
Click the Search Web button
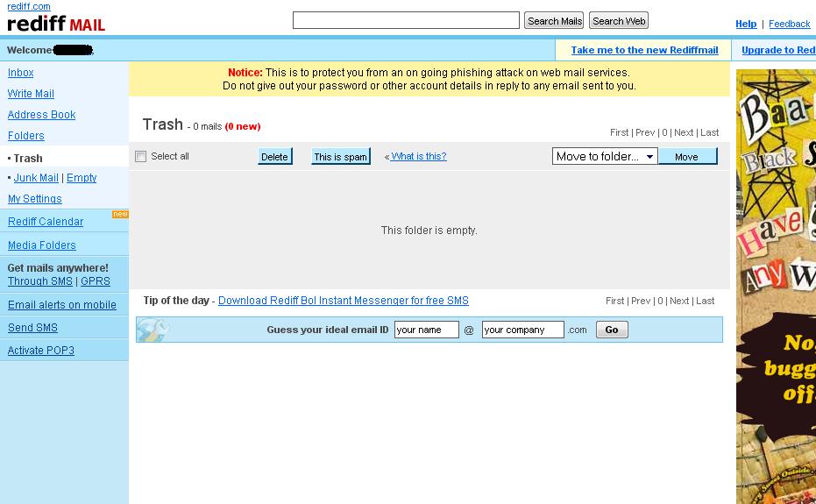619,21
